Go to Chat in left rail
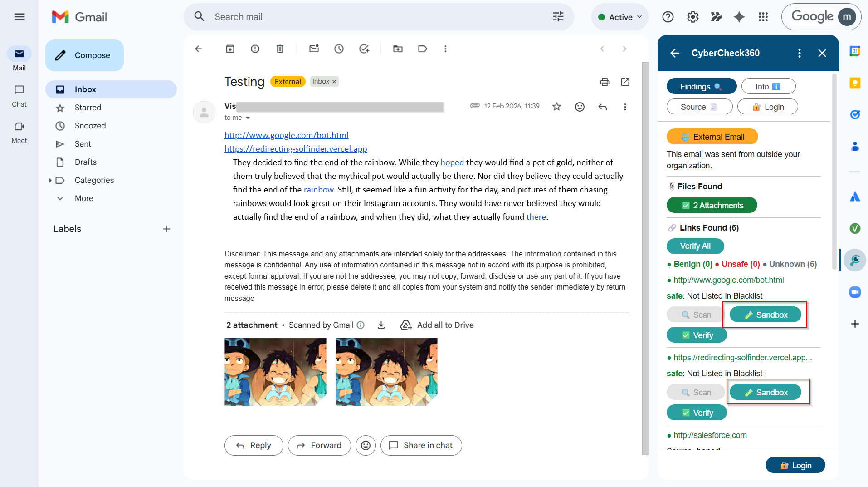The height and width of the screenshot is (487, 868). 19,96
